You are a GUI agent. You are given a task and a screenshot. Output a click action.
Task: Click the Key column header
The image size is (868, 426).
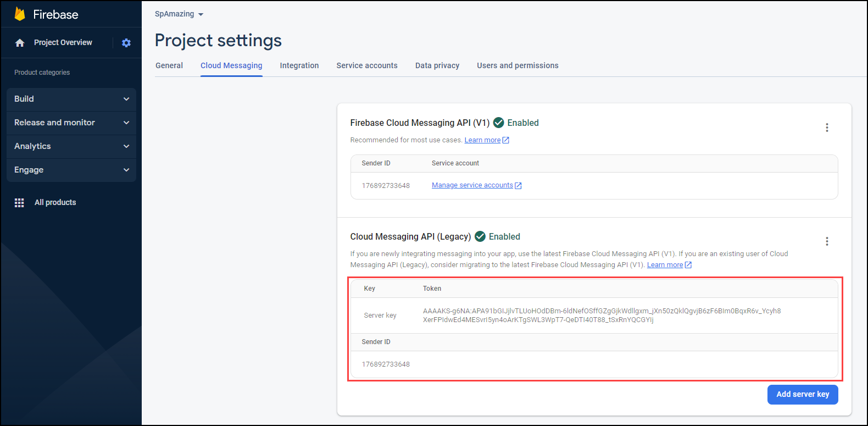pos(369,289)
